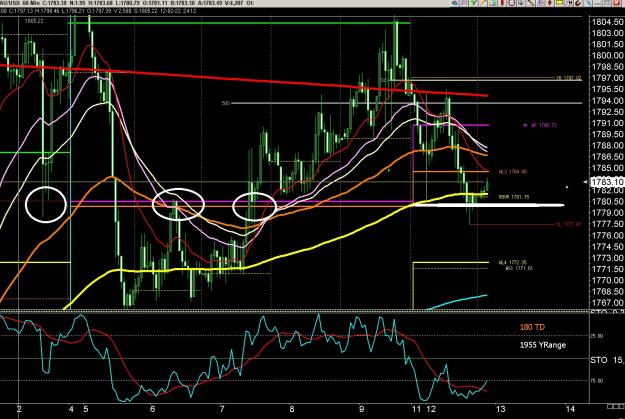Click the 1779.00 price axis label
This screenshot has height=419, width=625.
[607, 212]
